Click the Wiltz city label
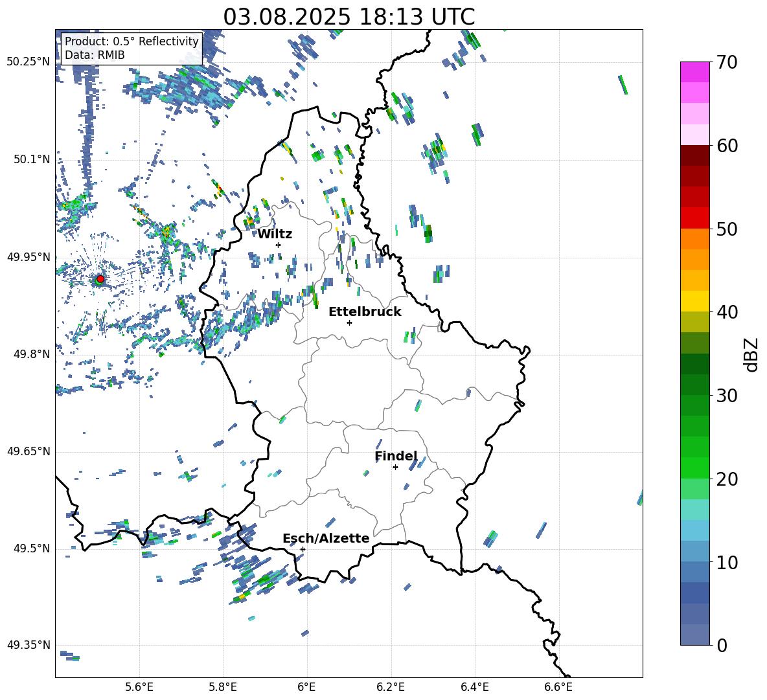Screen dimensions: 767x700 (x=275, y=234)
